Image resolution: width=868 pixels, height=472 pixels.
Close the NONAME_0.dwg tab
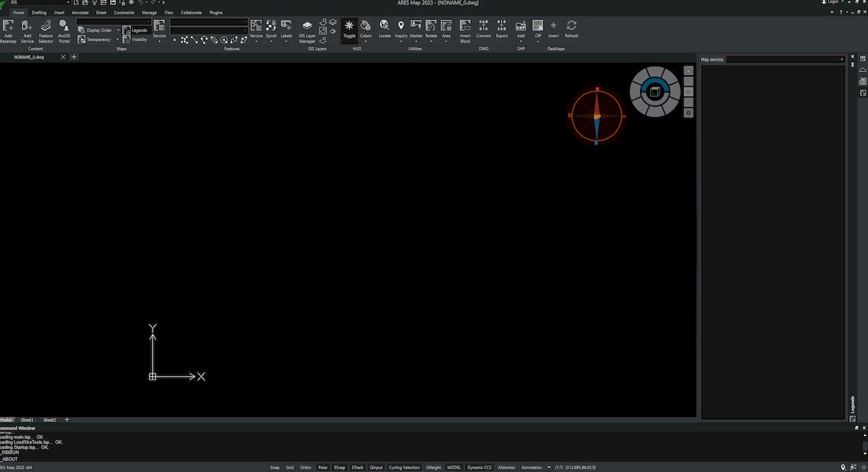pos(63,56)
